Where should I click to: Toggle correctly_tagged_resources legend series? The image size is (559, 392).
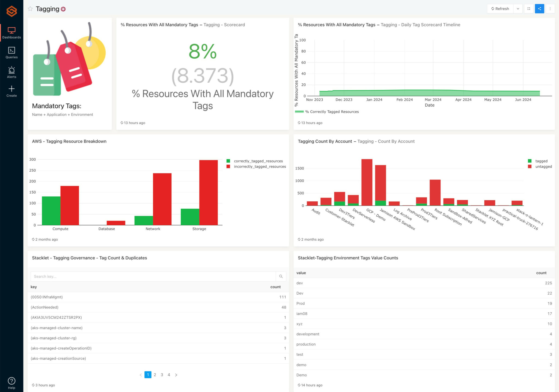258,161
